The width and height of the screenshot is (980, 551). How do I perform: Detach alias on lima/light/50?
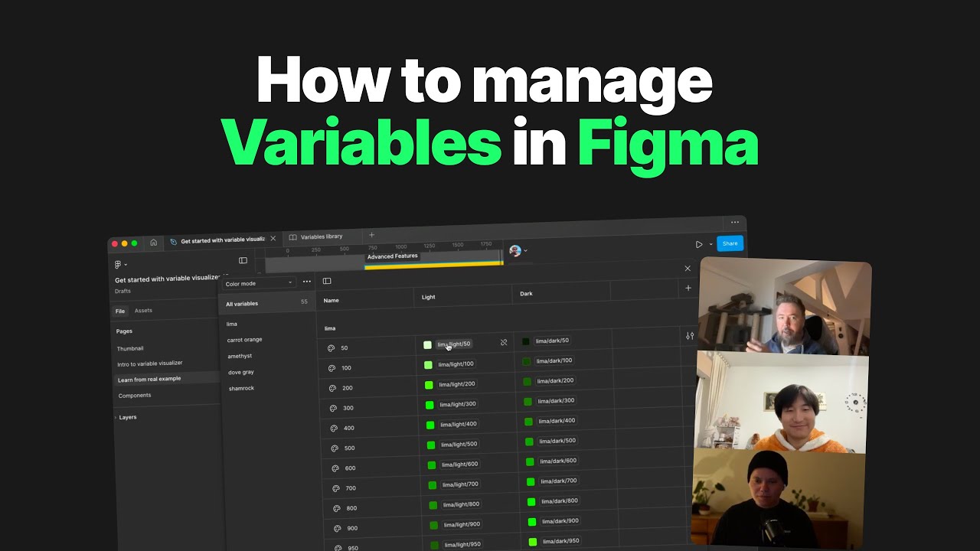point(504,343)
